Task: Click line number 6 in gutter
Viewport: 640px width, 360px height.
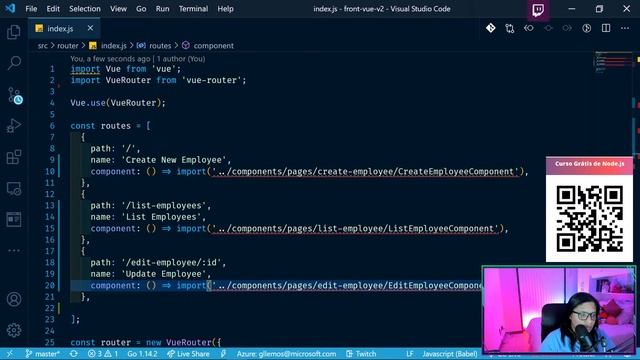Action: point(52,126)
